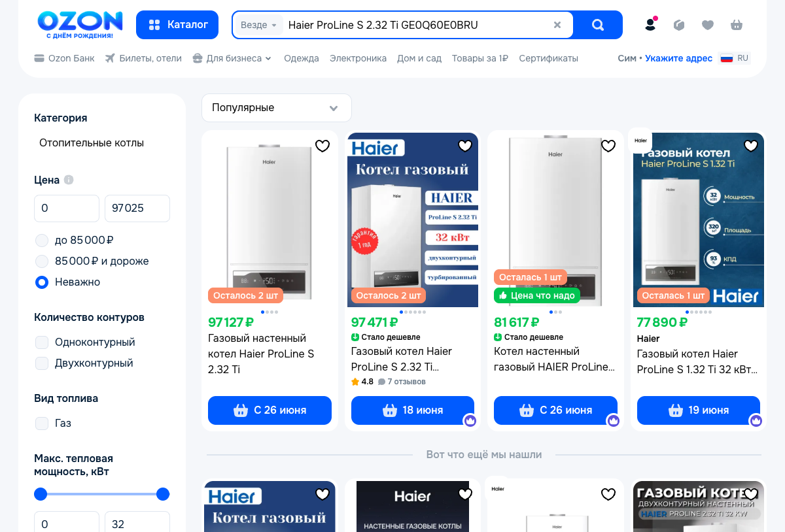Click the right power slider handle

tap(163, 494)
